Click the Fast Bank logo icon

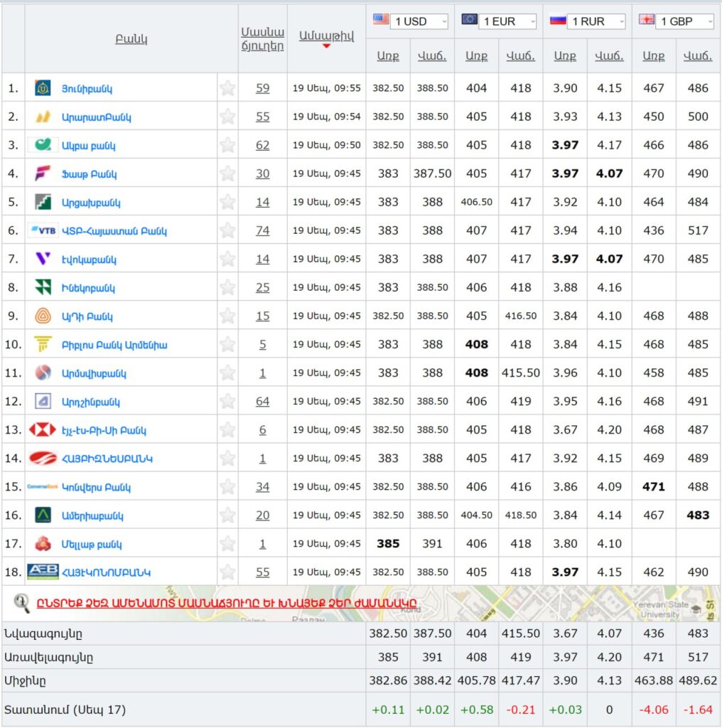point(43,173)
